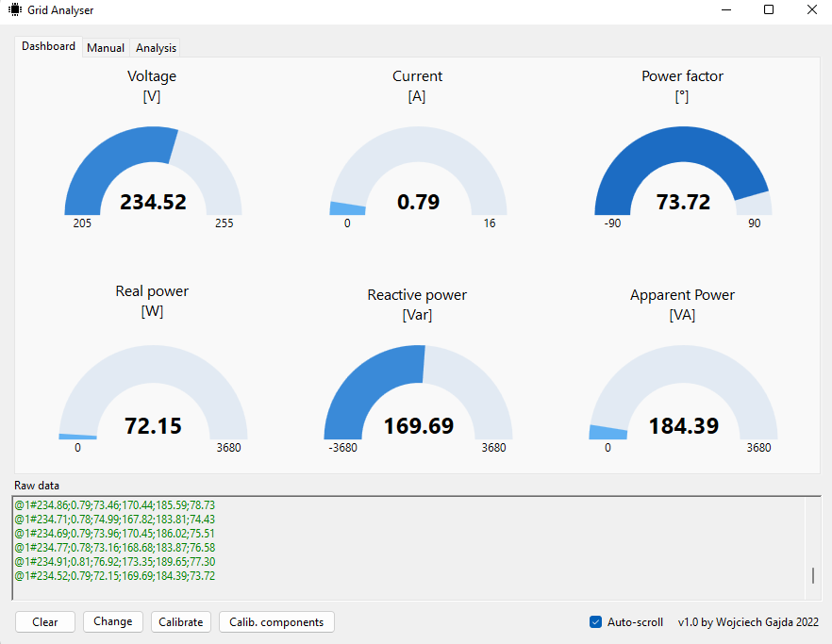The width and height of the screenshot is (832, 644).
Task: Click the Voltage gauge reading 234.52
Action: (153, 202)
